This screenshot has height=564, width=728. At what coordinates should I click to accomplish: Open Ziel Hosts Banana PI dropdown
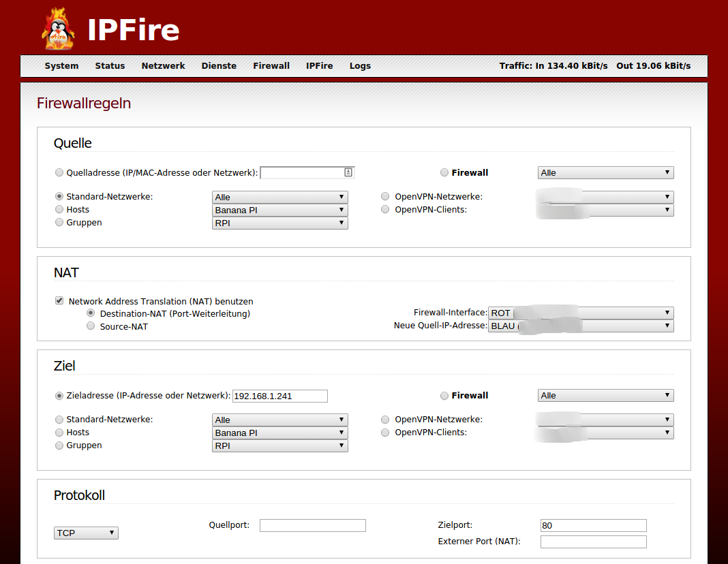280,433
